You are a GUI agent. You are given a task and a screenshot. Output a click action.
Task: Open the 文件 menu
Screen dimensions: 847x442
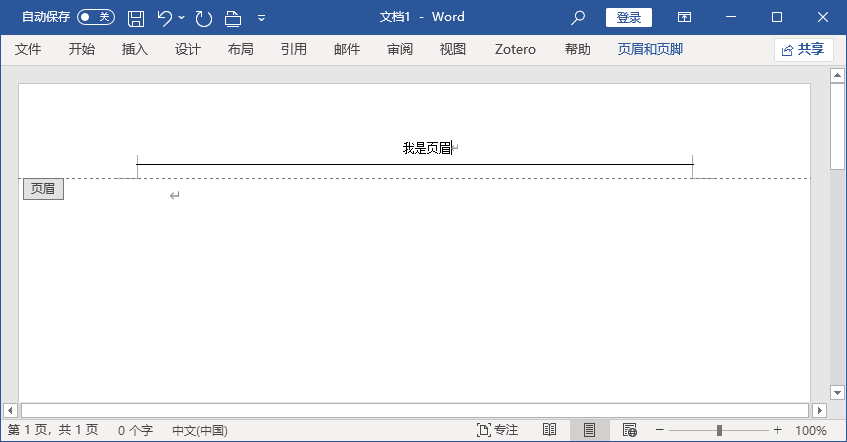point(28,49)
